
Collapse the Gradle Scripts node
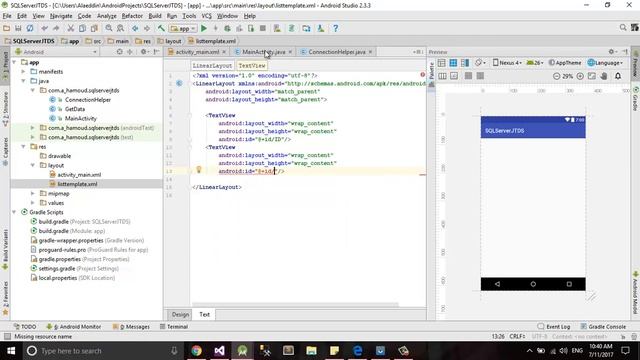click(x=14, y=212)
